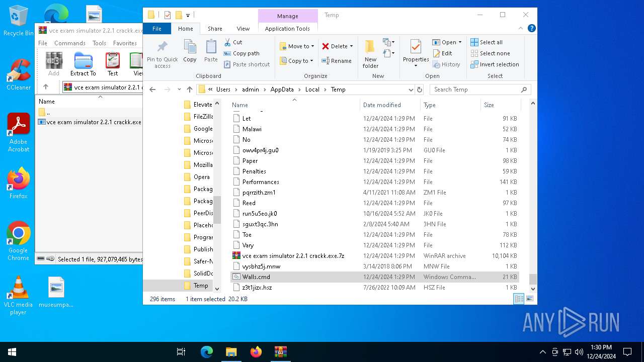Create a New folder

coord(370,54)
